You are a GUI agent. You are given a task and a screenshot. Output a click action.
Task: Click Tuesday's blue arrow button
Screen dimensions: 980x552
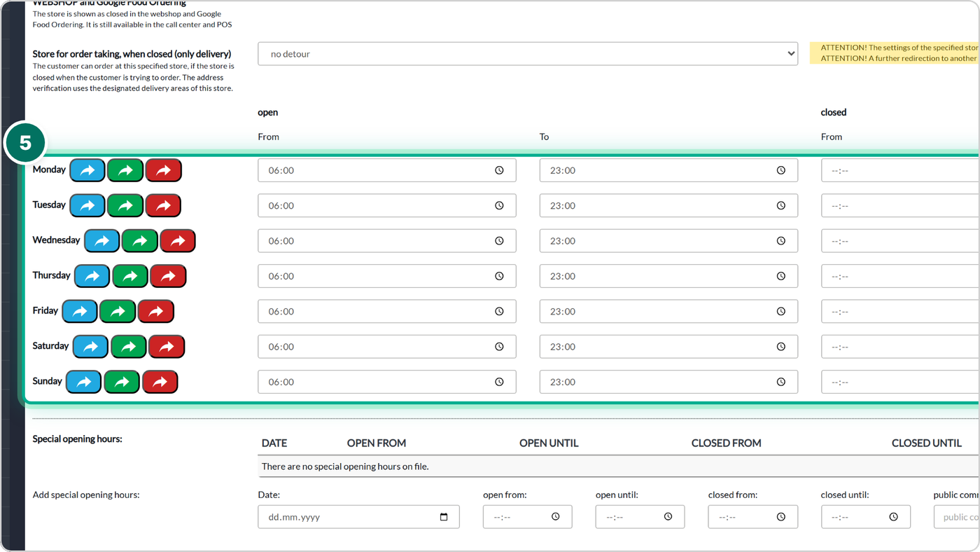point(87,205)
